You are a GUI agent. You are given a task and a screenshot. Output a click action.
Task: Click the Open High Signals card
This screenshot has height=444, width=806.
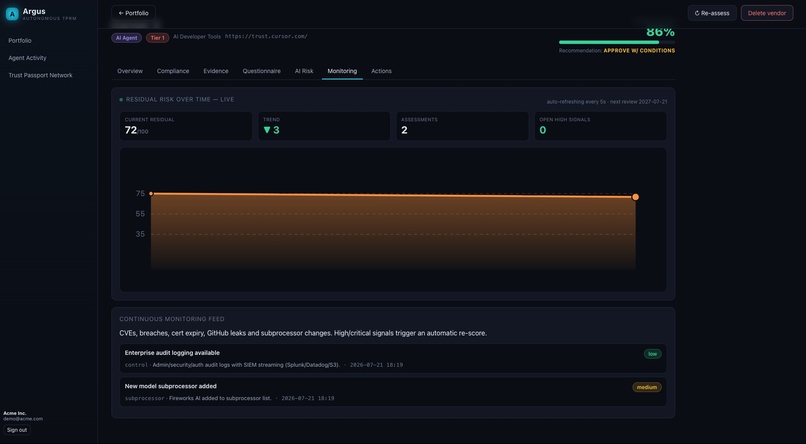click(600, 126)
